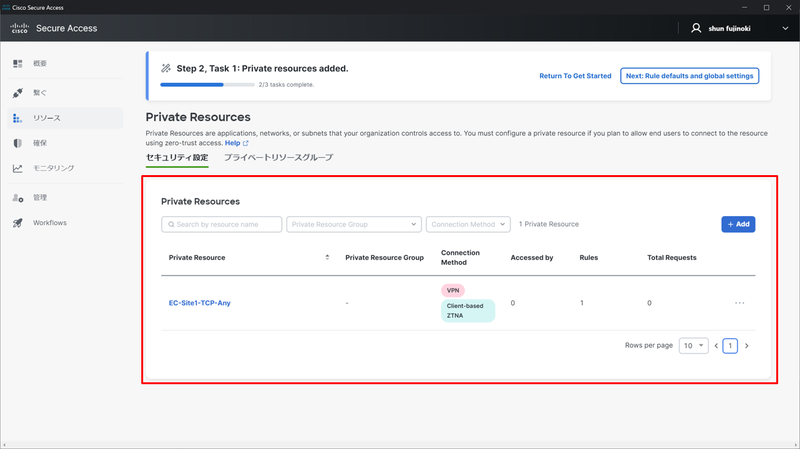Open Connection Method filter dropdown
This screenshot has width=800, height=449.
[x=468, y=224]
